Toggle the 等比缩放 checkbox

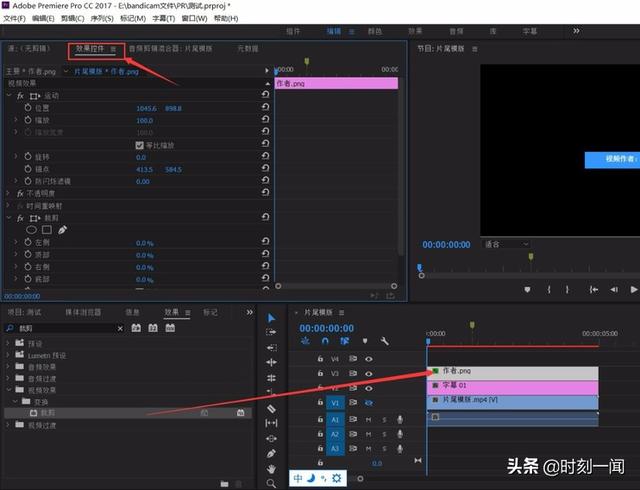tap(140, 145)
